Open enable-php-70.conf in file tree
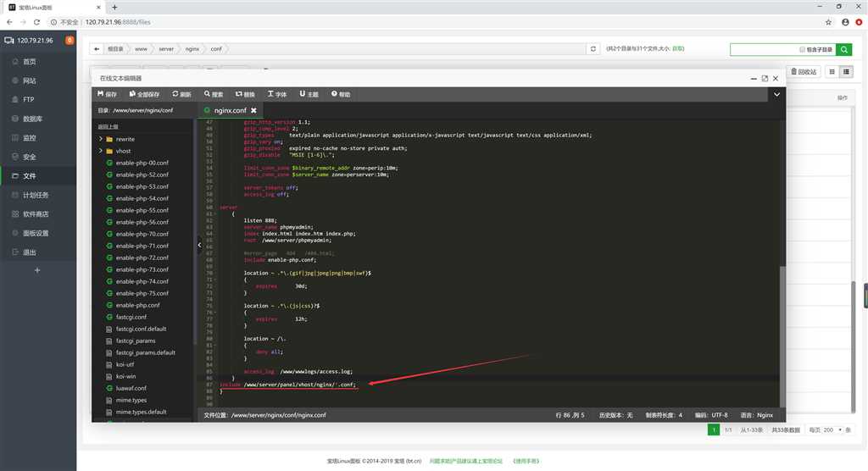868x471 pixels. [142, 234]
